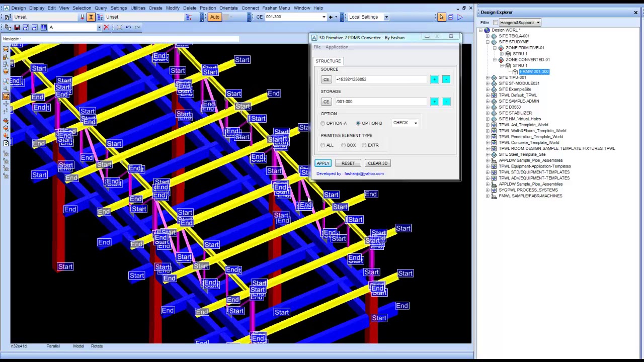Open the CE 001-300 dropdown arrow
644x362 pixels.
tap(324, 17)
